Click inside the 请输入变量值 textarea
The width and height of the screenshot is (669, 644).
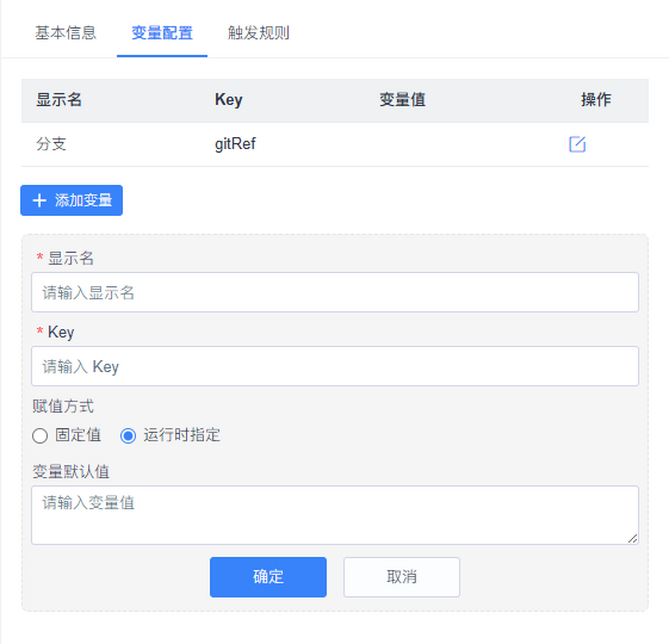click(335, 515)
